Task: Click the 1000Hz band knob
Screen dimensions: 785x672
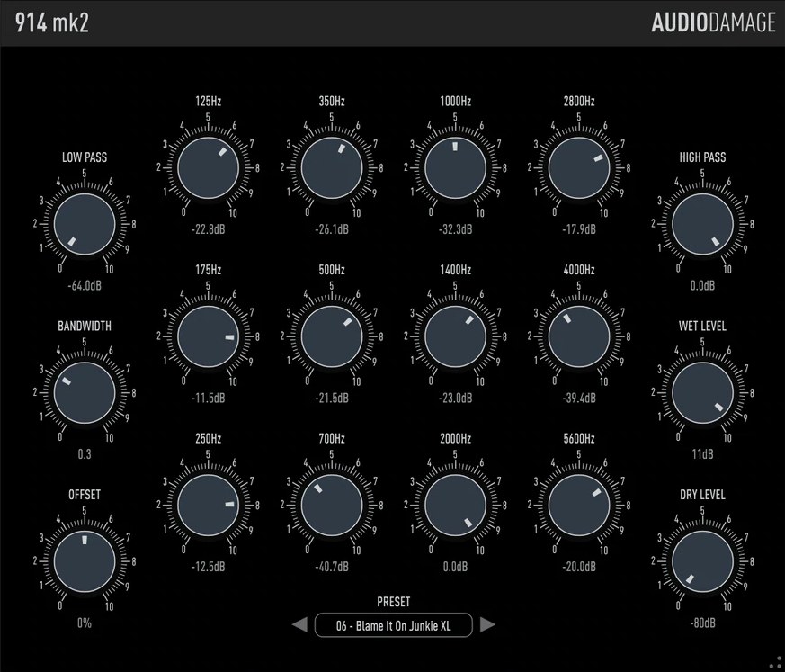Action: pyautogui.click(x=454, y=166)
